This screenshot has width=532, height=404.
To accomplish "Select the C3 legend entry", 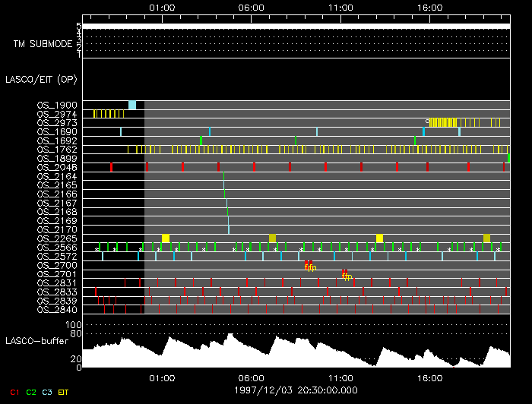I will 48,391.
